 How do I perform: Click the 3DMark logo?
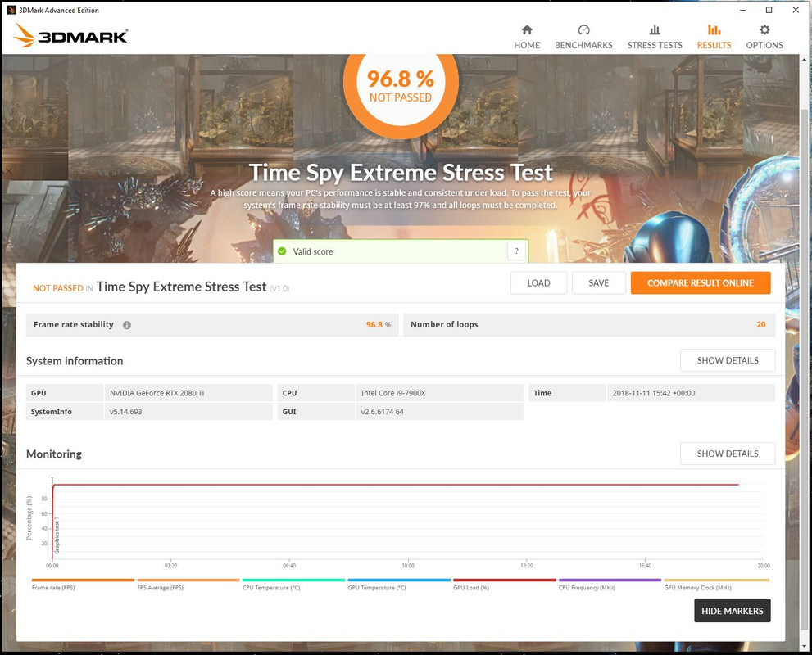tap(71, 36)
